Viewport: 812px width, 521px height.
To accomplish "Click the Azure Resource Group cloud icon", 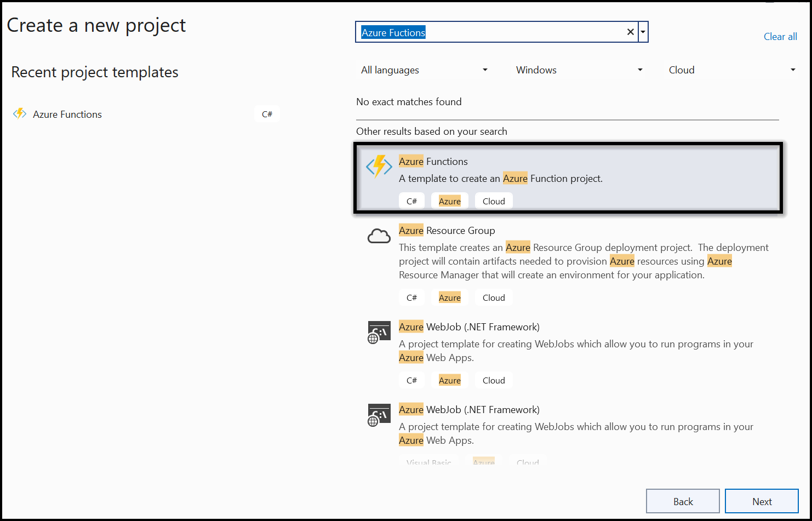I will (379, 235).
